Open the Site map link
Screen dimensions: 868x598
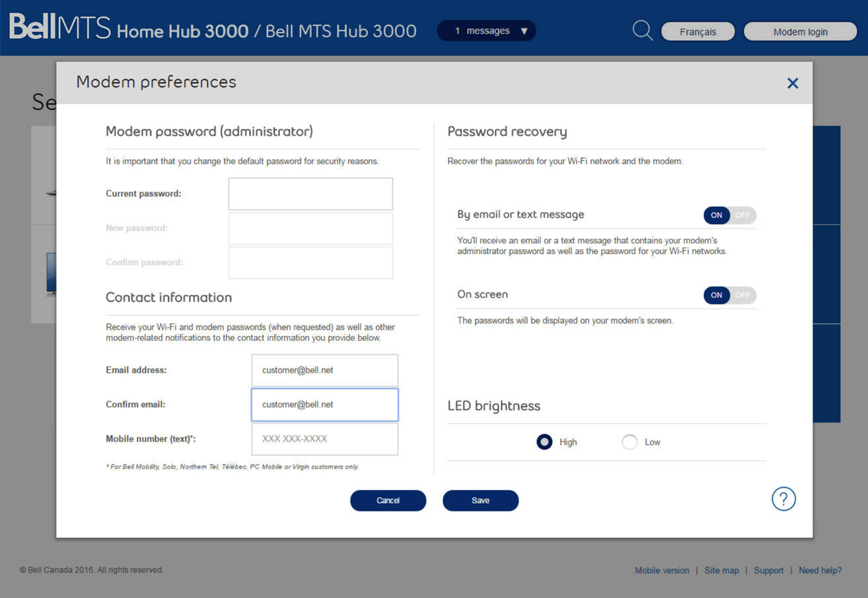click(x=721, y=570)
